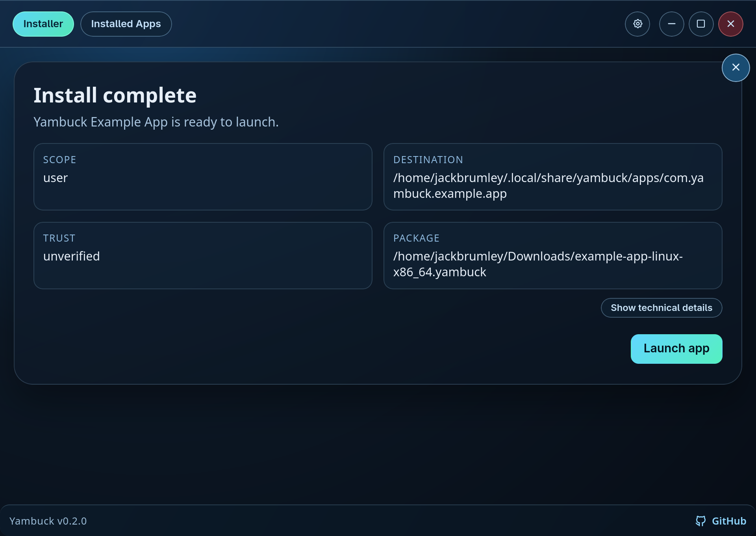Minimize the Yambuck window
The width and height of the screenshot is (756, 536).
click(x=671, y=24)
